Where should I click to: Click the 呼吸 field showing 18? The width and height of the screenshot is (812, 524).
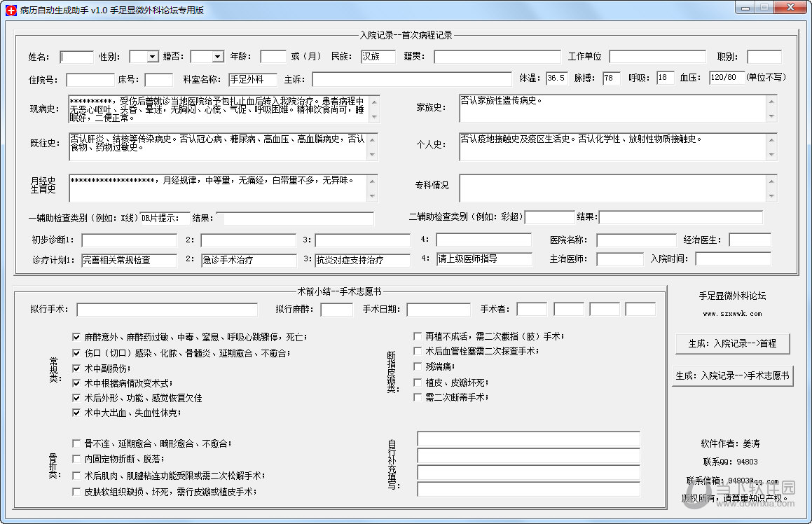[x=665, y=78]
